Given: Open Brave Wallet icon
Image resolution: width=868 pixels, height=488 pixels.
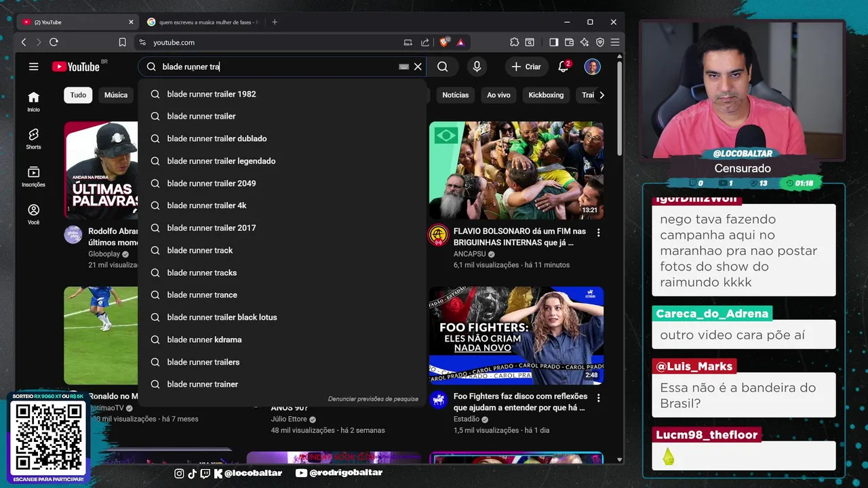Looking at the screenshot, I should tap(569, 42).
